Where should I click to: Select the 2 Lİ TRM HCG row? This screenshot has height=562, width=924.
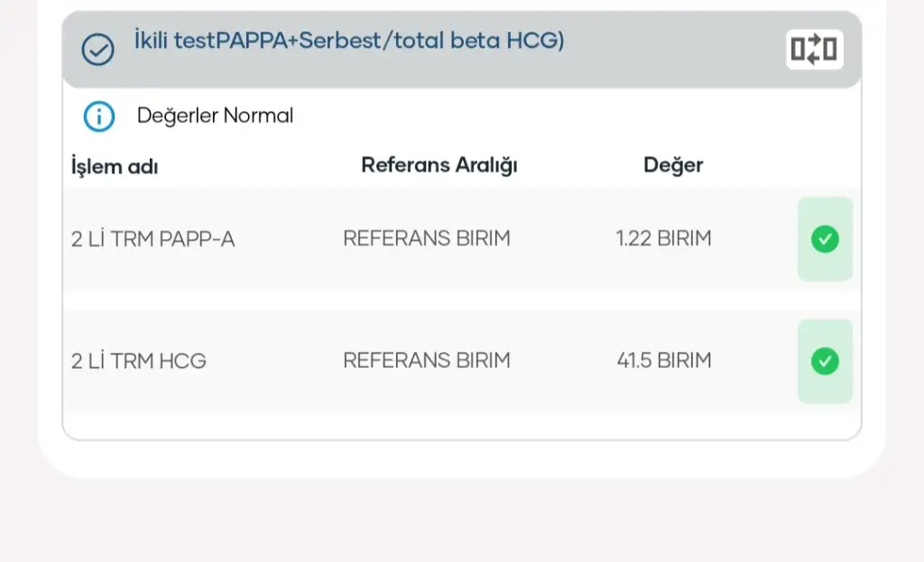[139, 361]
